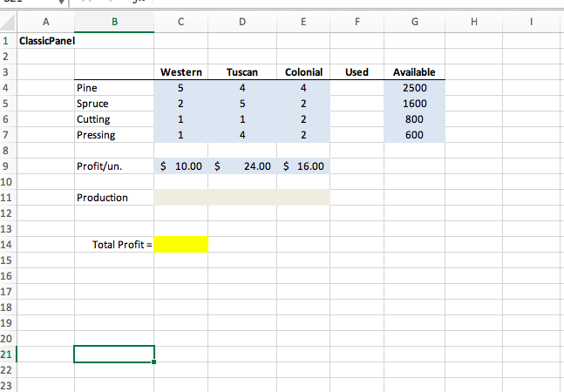Click the Pine Available value 2500
Image resolution: width=564 pixels, height=392 pixels.
click(414, 88)
